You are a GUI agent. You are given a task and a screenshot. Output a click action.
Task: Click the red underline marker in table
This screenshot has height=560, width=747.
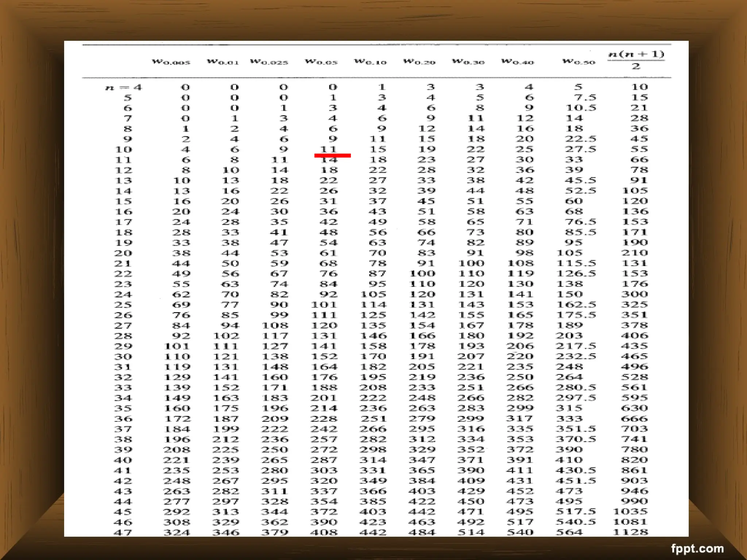[332, 155]
